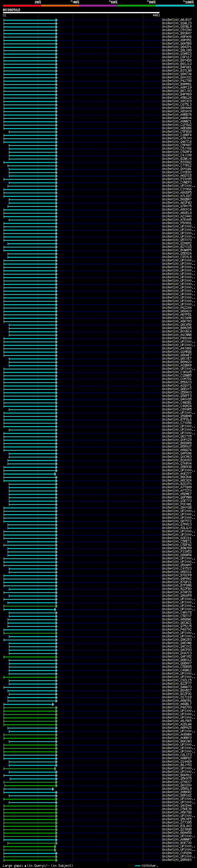The width and height of the screenshot is (197, 868).
Task: Select hit label UniRef100_Q5K979
Action: [x=177, y=778]
